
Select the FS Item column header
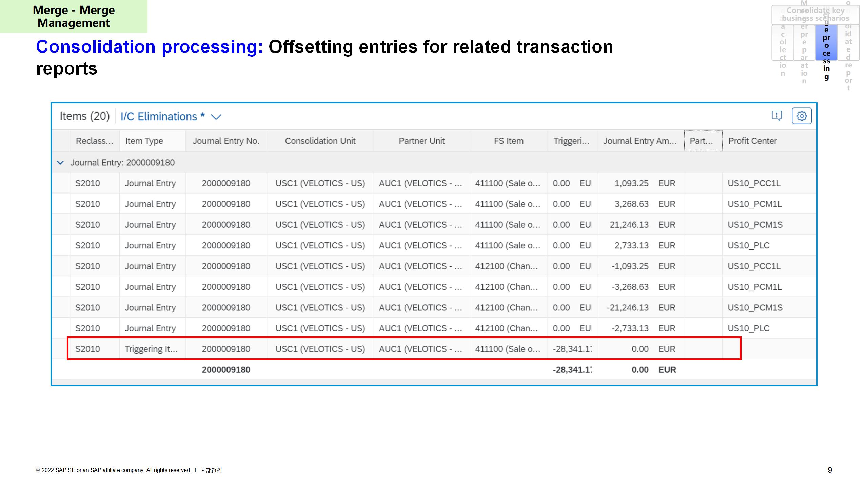508,141
